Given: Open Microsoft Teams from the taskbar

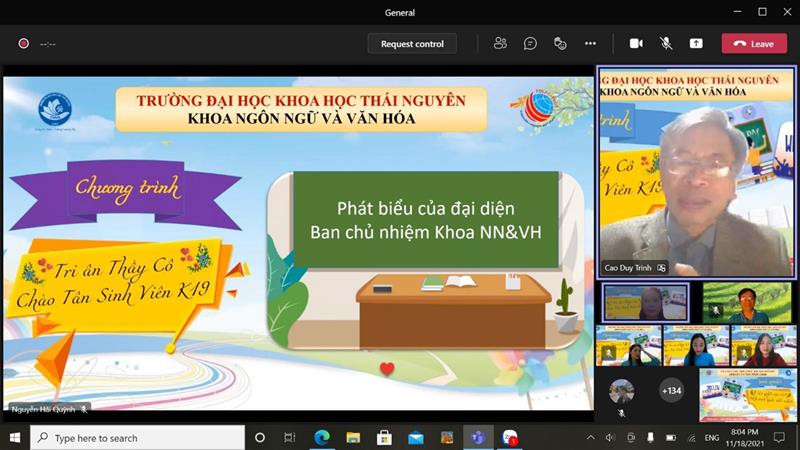Looking at the screenshot, I should 478,438.
